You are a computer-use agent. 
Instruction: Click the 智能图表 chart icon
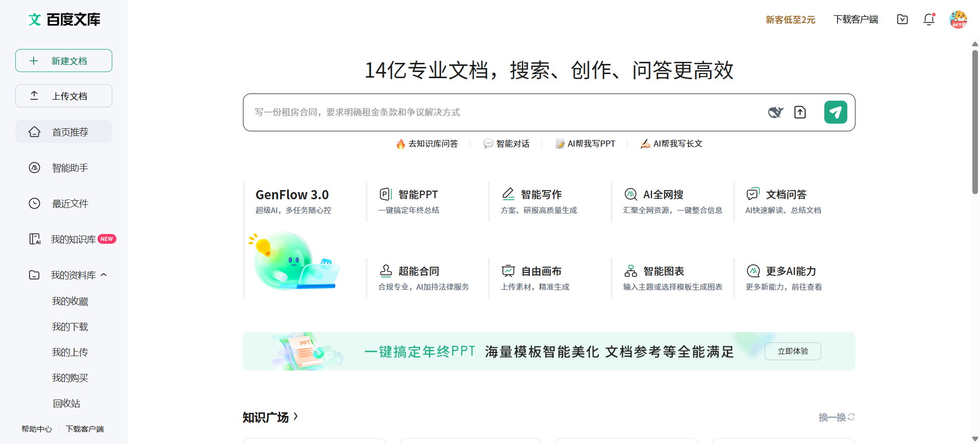[x=631, y=271]
